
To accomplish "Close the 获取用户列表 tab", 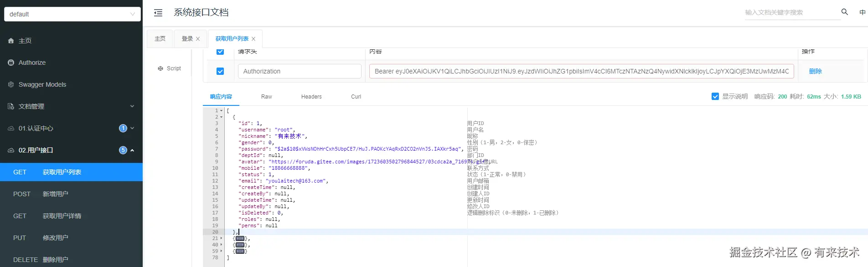I will click(253, 39).
